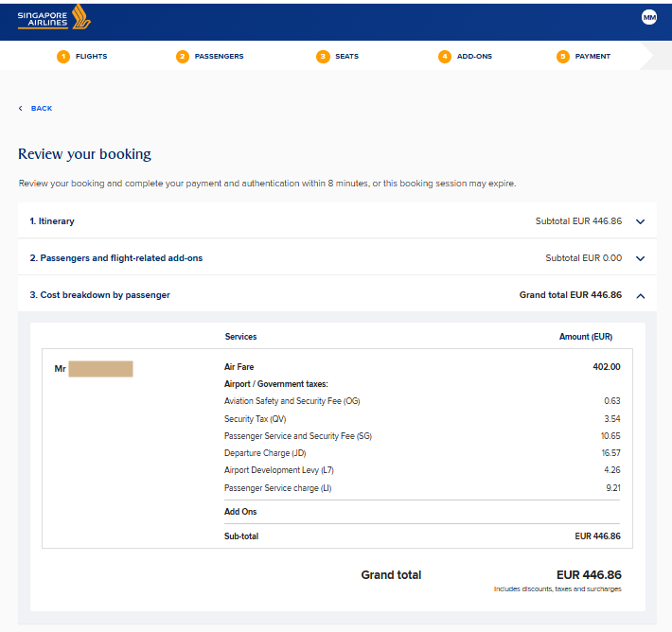
Task: Go to the ADD-ONS step label
Action: point(474,56)
